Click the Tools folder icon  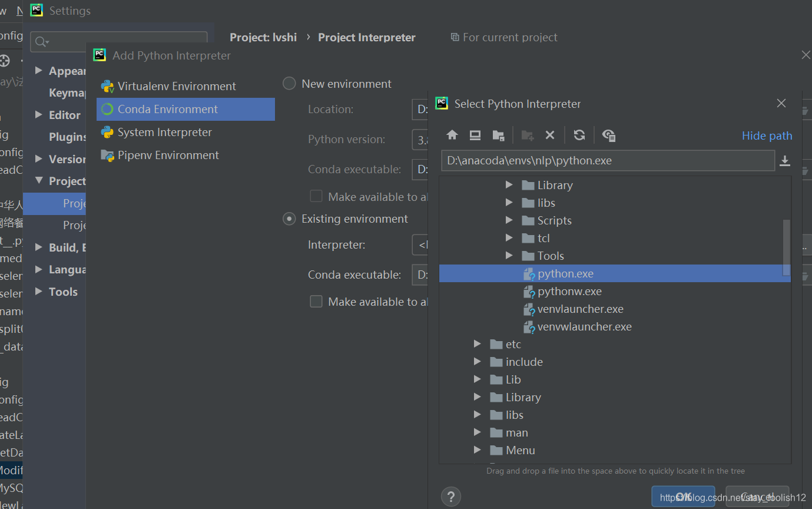tap(528, 256)
